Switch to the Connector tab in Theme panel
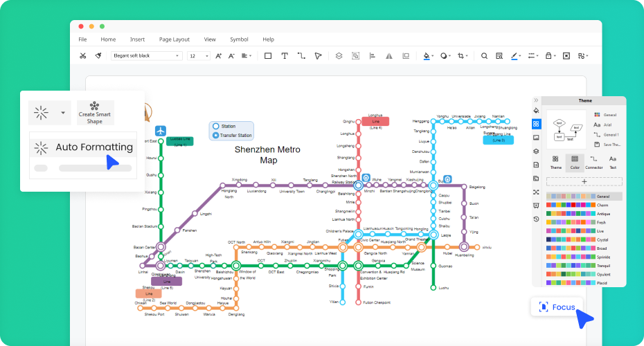This screenshot has width=644, height=346. pyautogui.click(x=593, y=162)
